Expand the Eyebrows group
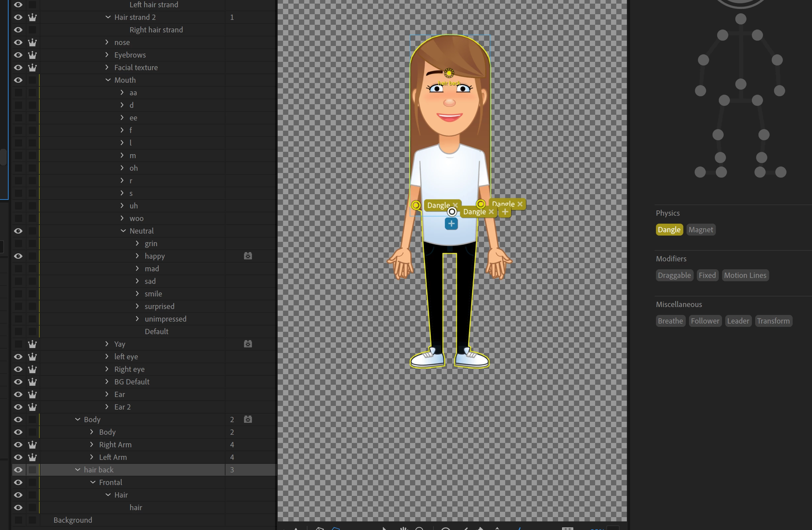This screenshot has height=530, width=812. (107, 55)
